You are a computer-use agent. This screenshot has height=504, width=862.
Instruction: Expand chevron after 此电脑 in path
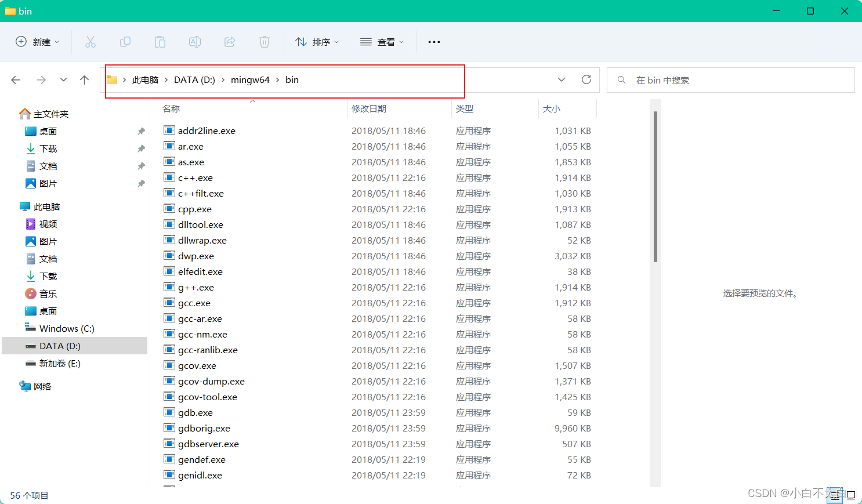[x=166, y=80]
